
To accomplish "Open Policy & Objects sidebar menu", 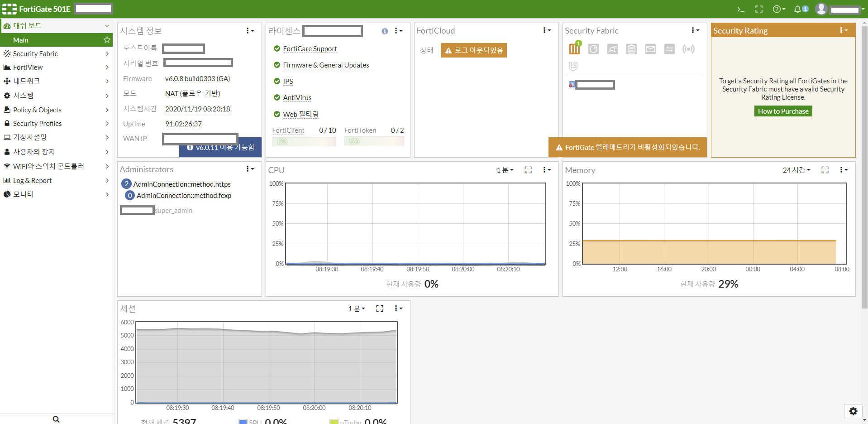I will click(56, 110).
